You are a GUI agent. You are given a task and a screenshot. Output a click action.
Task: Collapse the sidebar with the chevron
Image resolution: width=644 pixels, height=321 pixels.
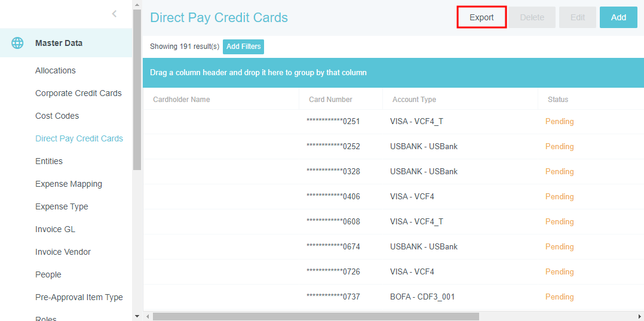click(x=114, y=14)
